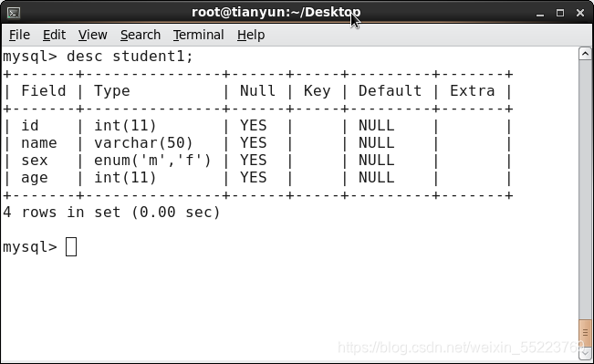
Task: Open the Search menu
Action: pos(141,35)
